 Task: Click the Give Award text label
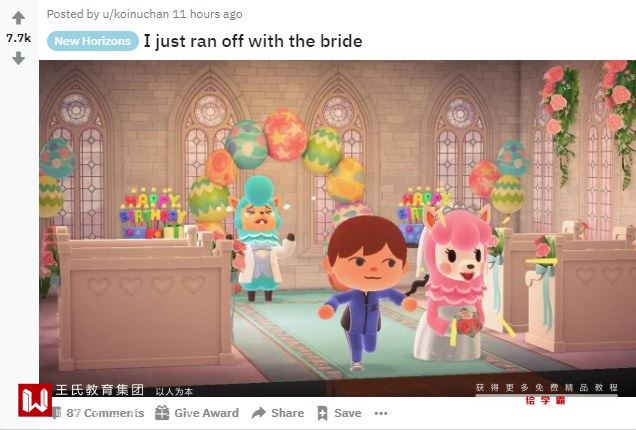point(206,413)
